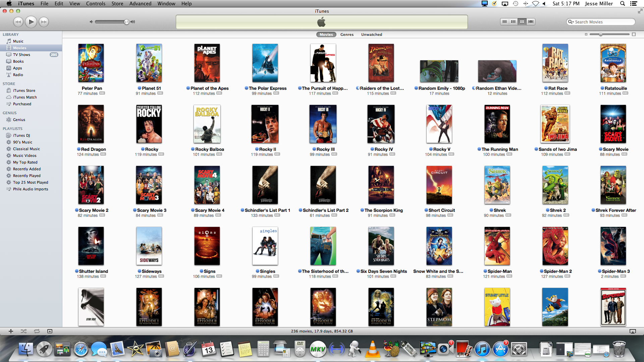The image size is (644, 362).
Task: Open Books in the sidebar
Action: tap(18, 61)
